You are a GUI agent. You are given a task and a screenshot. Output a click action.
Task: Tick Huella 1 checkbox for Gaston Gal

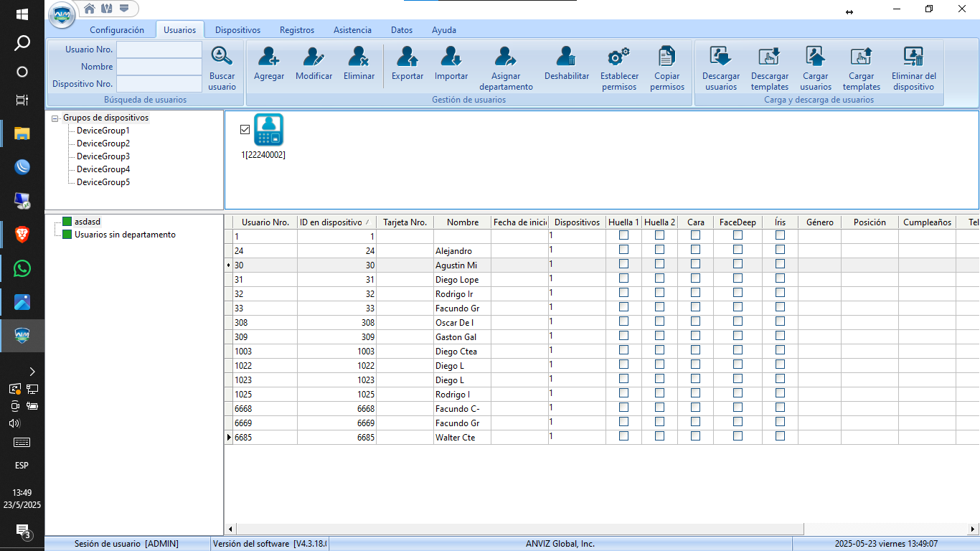[x=623, y=336]
